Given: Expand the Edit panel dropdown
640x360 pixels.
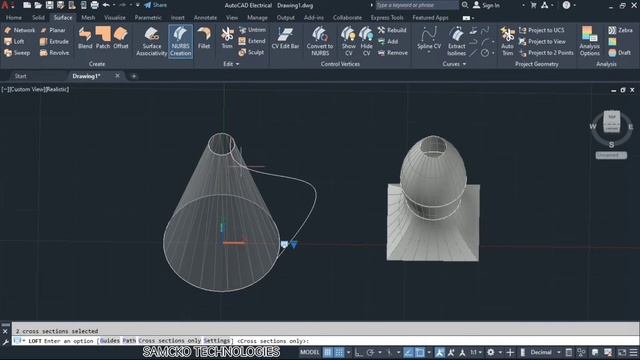Looking at the screenshot, I should 231,64.
